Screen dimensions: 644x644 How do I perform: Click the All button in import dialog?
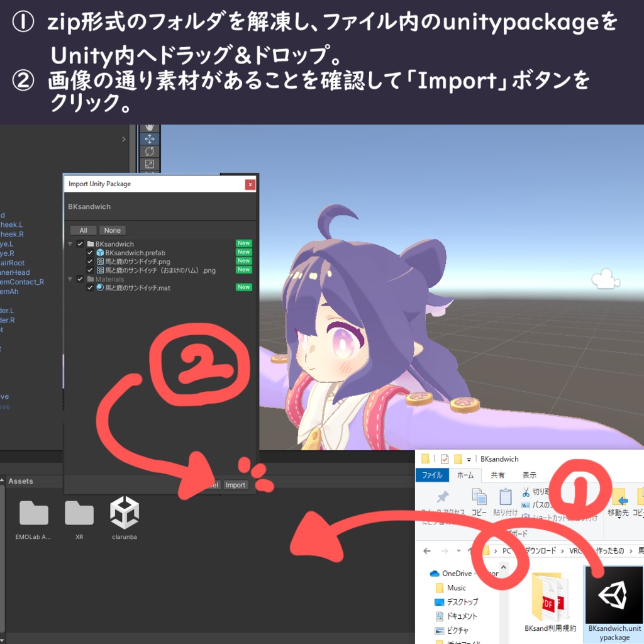(x=84, y=230)
